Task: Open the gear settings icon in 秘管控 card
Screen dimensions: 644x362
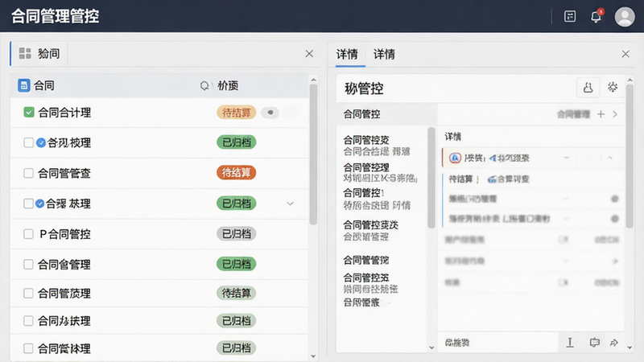Action: pyautogui.click(x=613, y=87)
